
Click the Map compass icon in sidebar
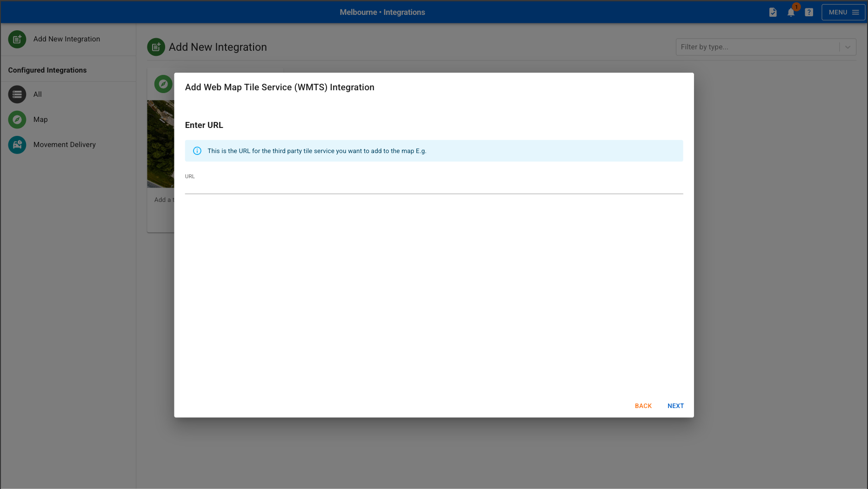pyautogui.click(x=17, y=120)
